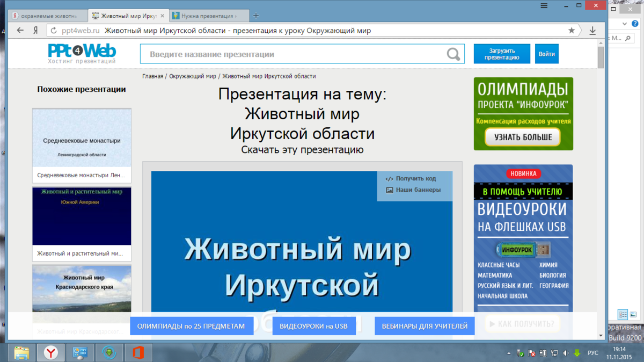Open the 'Средневековые монастыри' presentation thumbnail
The height and width of the screenshot is (362, 644).
tap(82, 138)
